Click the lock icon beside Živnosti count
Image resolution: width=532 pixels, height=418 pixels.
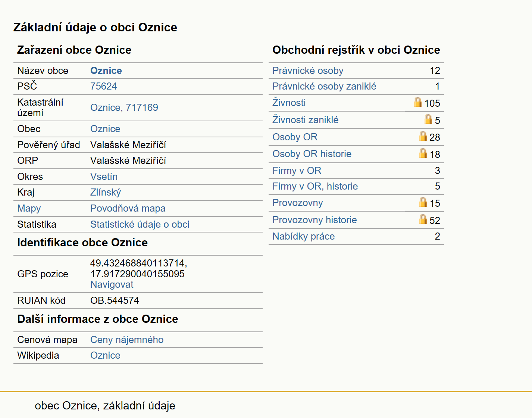click(x=418, y=102)
